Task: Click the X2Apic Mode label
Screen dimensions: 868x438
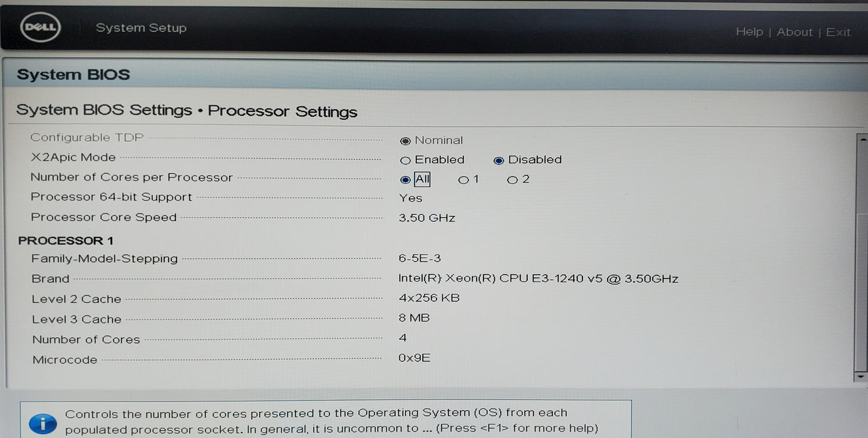Action: (x=73, y=158)
